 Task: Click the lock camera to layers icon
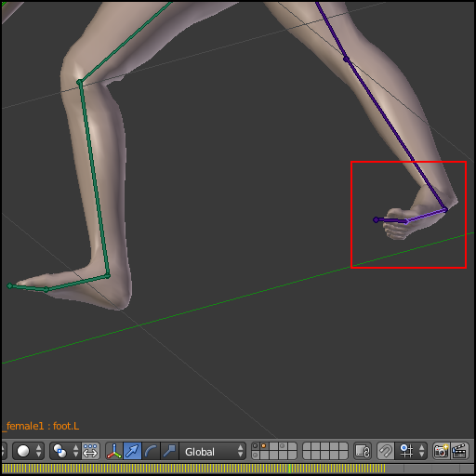tap(363, 451)
